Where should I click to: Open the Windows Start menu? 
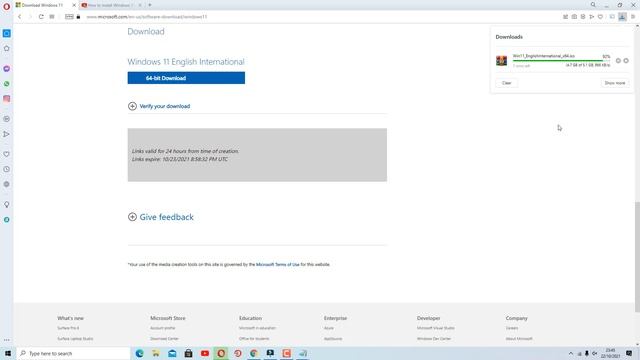coord(8,353)
